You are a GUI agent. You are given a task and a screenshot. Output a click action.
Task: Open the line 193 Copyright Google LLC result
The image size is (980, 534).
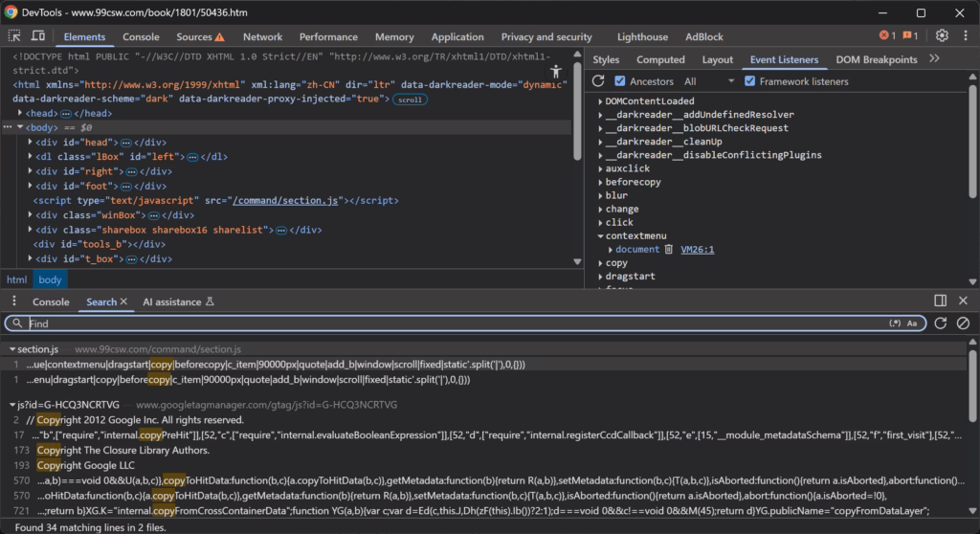85,465
